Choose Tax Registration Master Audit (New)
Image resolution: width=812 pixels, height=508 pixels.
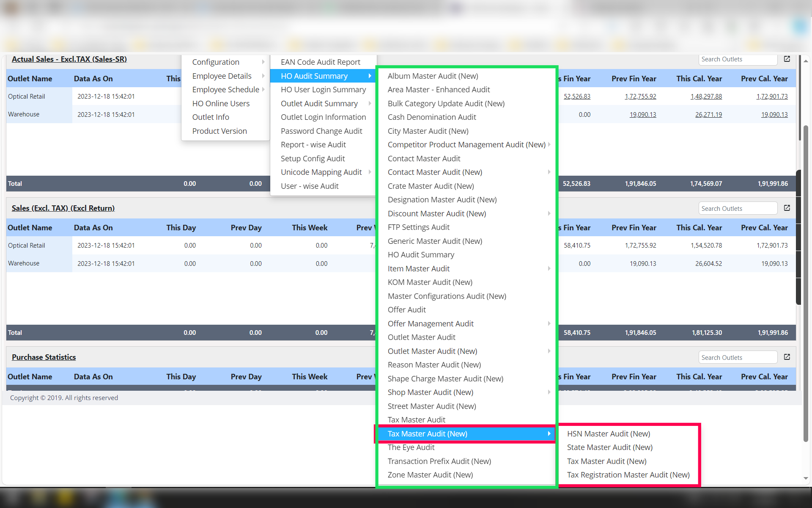(628, 475)
